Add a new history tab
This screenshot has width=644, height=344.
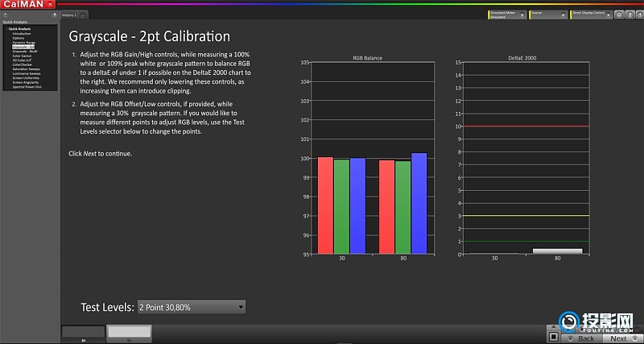pyautogui.click(x=83, y=15)
